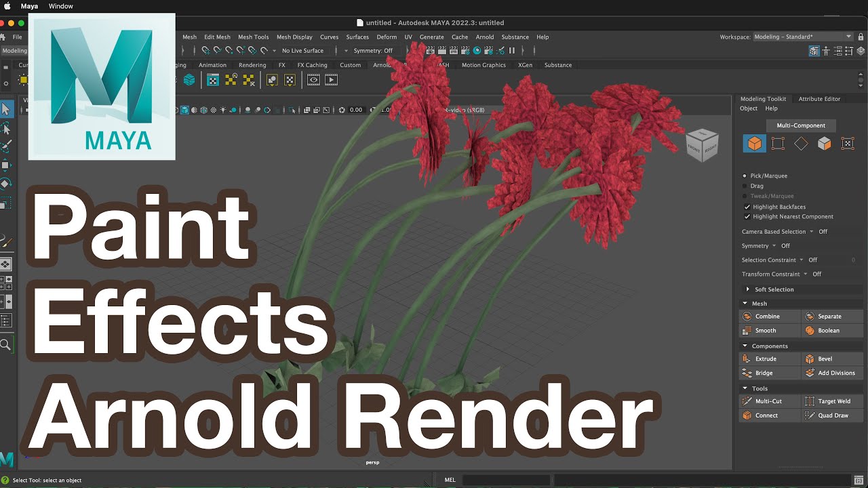The width and height of the screenshot is (868, 488).
Task: Activate the Multi-Cut tool
Action: tap(770, 401)
